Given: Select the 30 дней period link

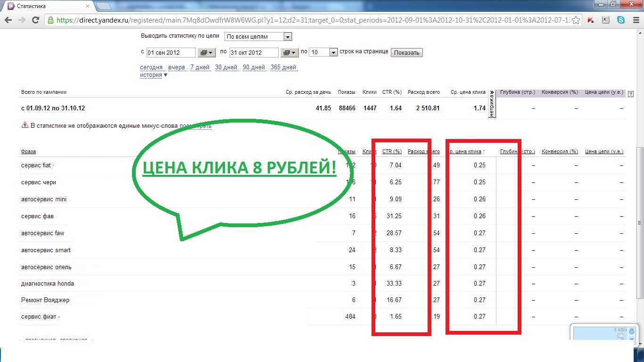Looking at the screenshot, I should click(226, 67).
